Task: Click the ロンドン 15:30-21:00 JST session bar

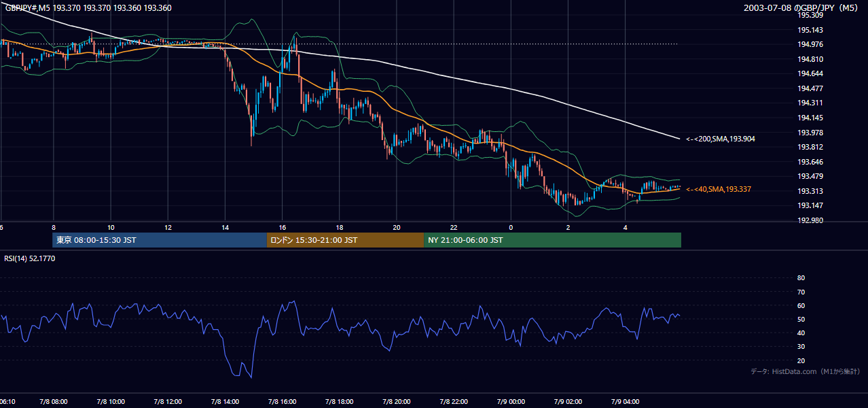Action: [345, 240]
